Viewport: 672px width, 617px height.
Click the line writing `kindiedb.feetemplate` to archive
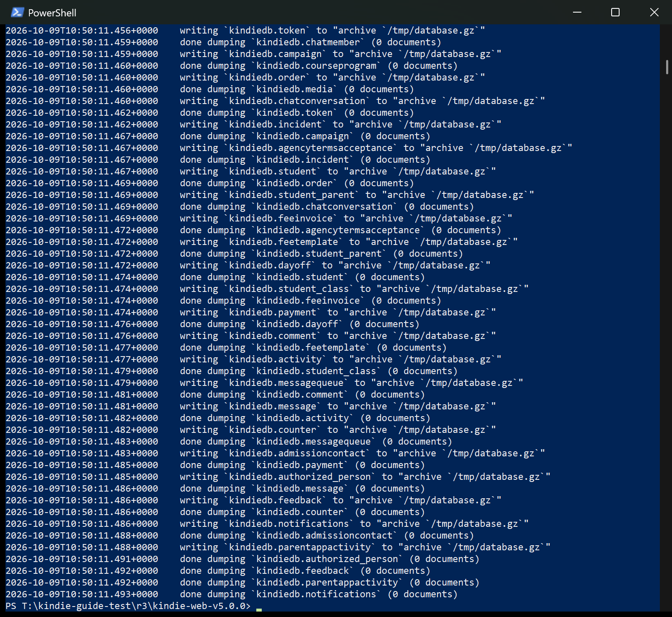262,242
